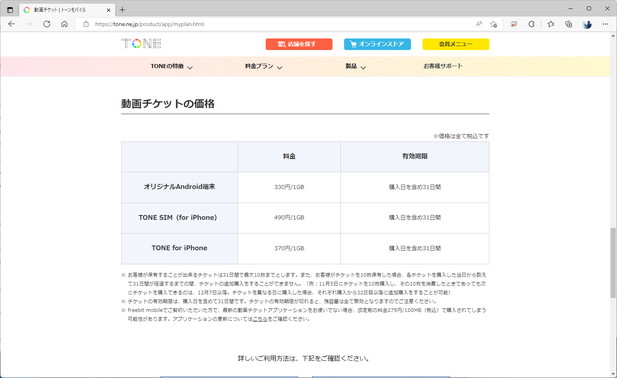
Task: Click the page vertical scrollbar thumb
Action: coord(613,263)
